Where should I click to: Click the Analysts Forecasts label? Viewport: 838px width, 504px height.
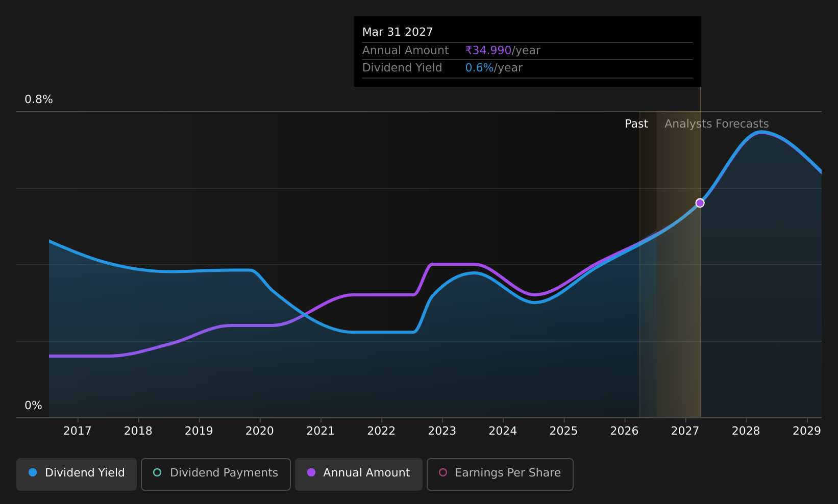coord(717,124)
